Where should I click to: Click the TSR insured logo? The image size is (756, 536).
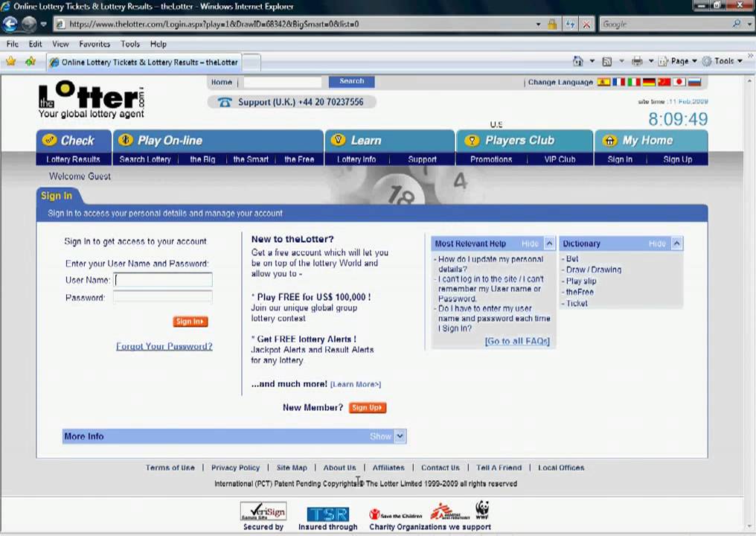pos(328,514)
